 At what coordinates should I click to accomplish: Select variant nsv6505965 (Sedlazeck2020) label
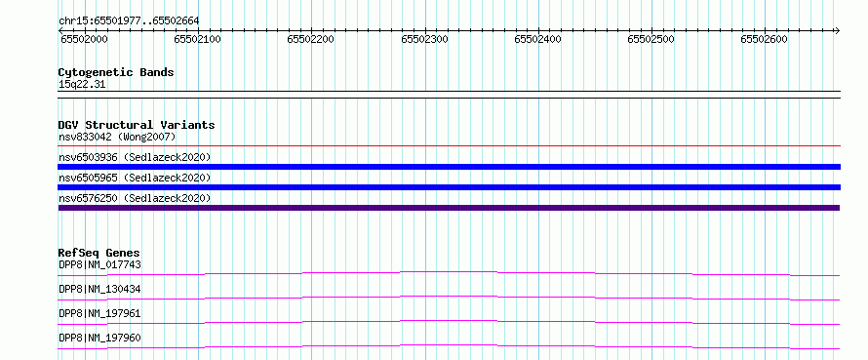[x=135, y=178]
